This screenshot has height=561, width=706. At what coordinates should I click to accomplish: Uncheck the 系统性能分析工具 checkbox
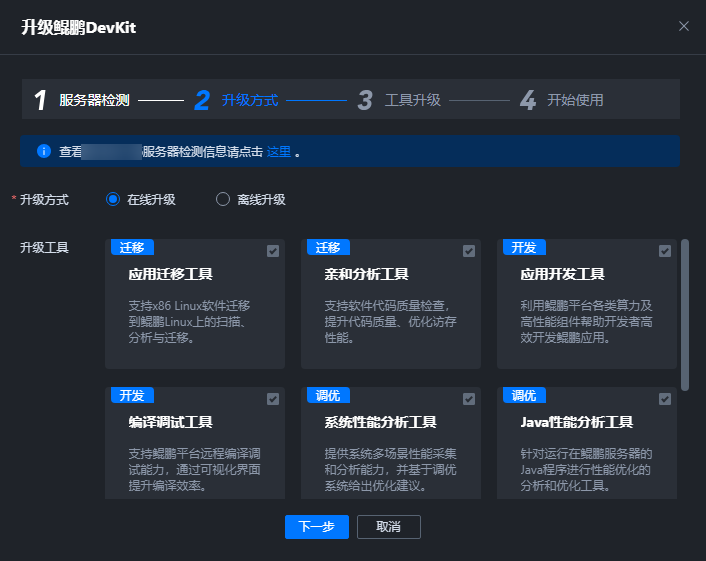pyautogui.click(x=469, y=399)
